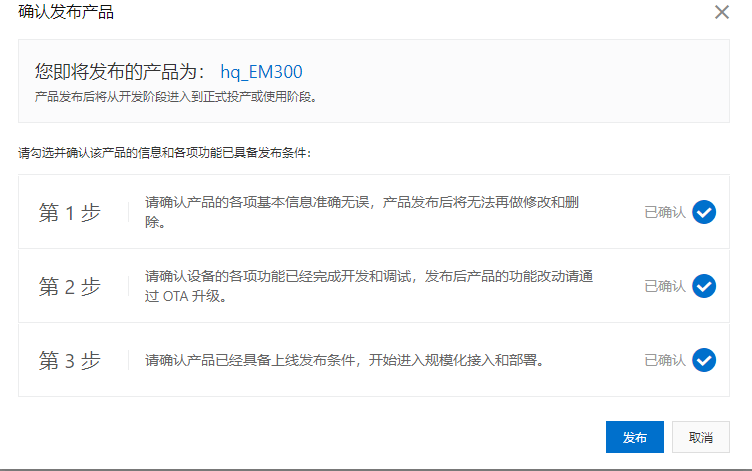Click the 第 3 步 label
This screenshot has width=752, height=471.
coord(70,360)
